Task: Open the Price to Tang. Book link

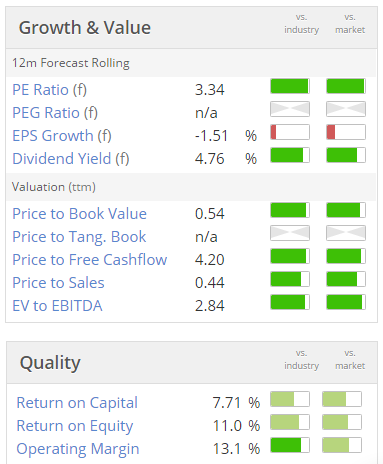Action: click(x=79, y=237)
